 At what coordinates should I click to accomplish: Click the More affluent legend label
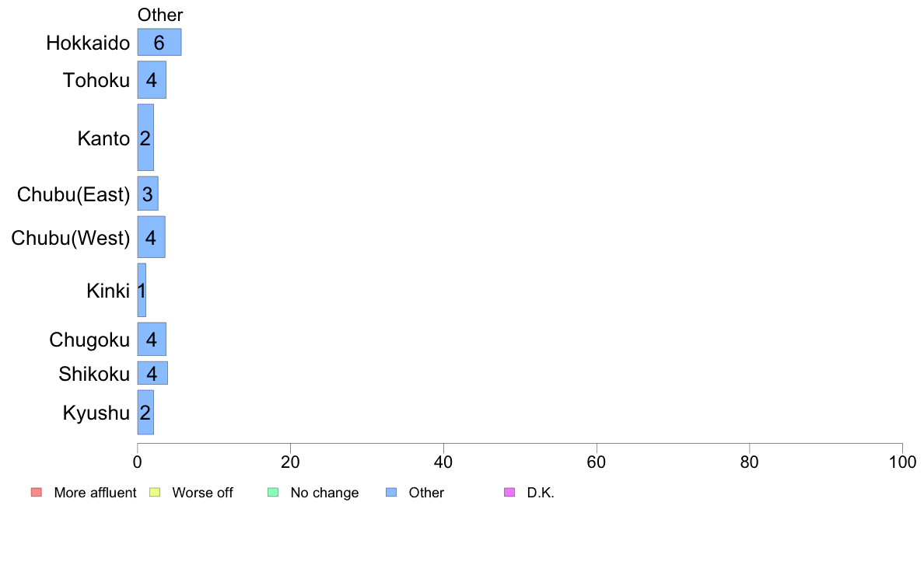(95, 493)
